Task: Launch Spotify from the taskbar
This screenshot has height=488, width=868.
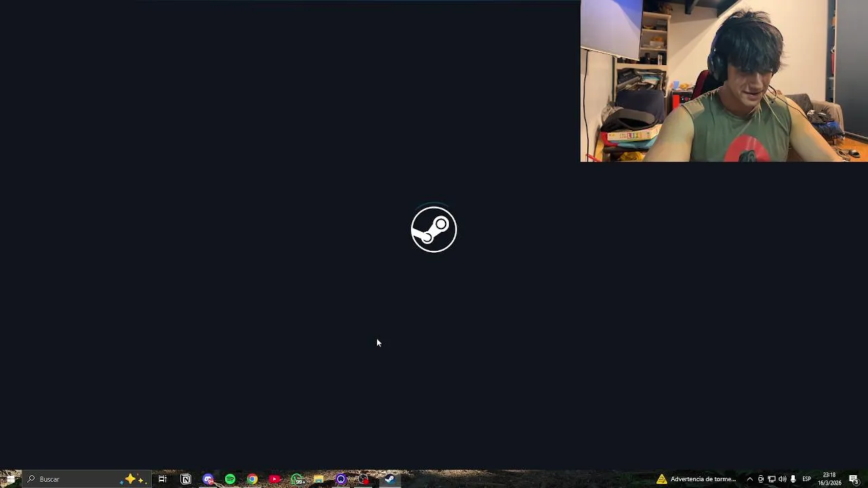Action: (230, 479)
